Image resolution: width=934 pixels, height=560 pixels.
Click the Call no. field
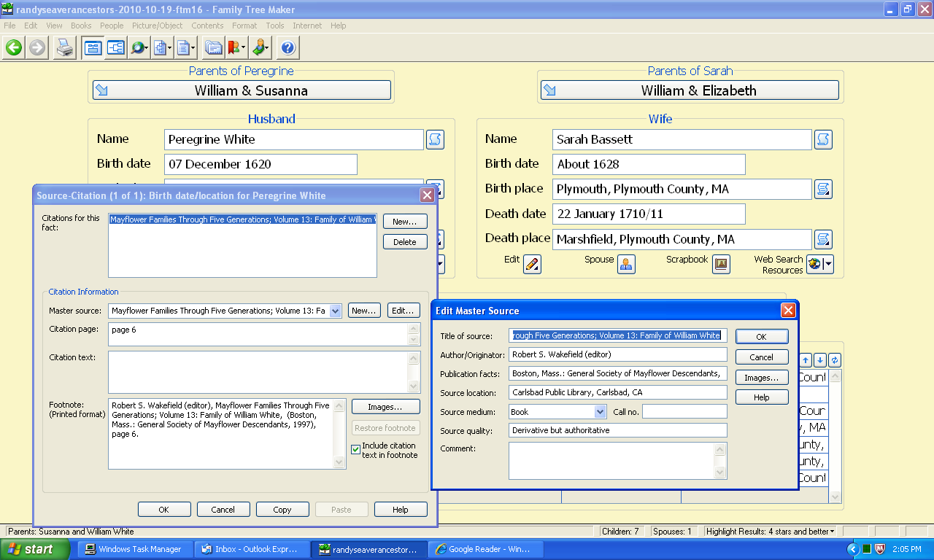(x=684, y=412)
